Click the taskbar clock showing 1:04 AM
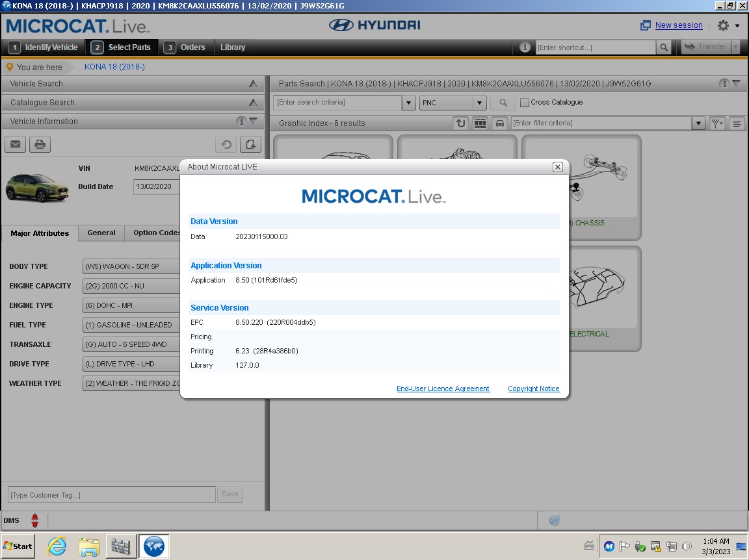 point(716,546)
